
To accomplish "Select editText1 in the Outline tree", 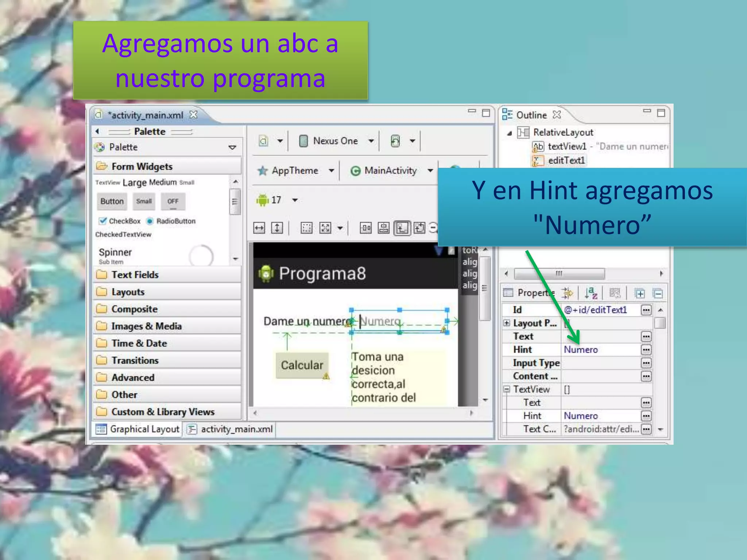I will click(x=559, y=160).
